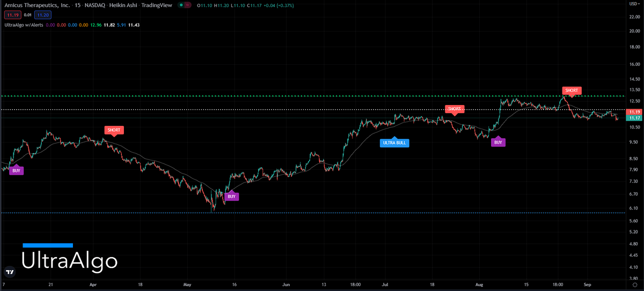644x291 pixels.
Task: Click the May label on time axis
Action: tap(187, 286)
